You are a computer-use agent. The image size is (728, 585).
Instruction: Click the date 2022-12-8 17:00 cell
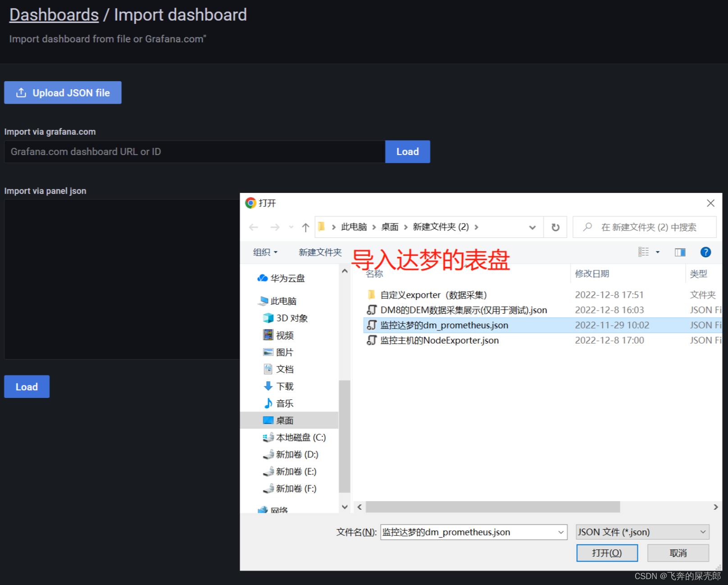coord(609,340)
